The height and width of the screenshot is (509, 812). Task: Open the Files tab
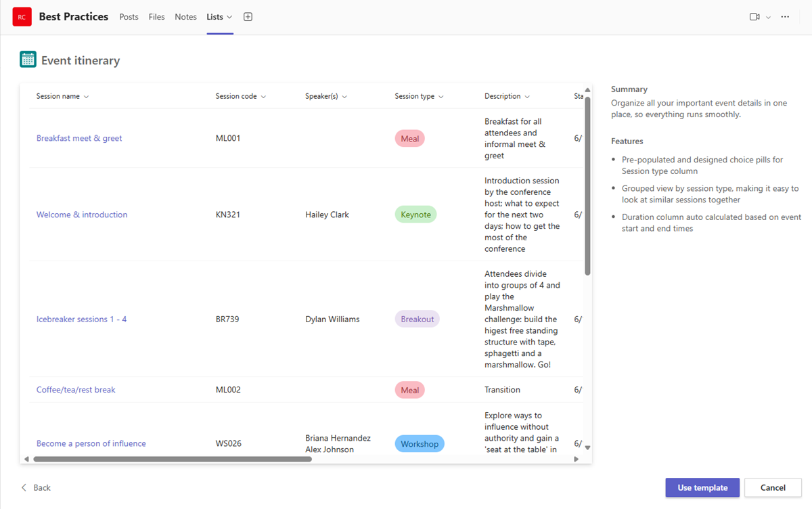click(156, 17)
